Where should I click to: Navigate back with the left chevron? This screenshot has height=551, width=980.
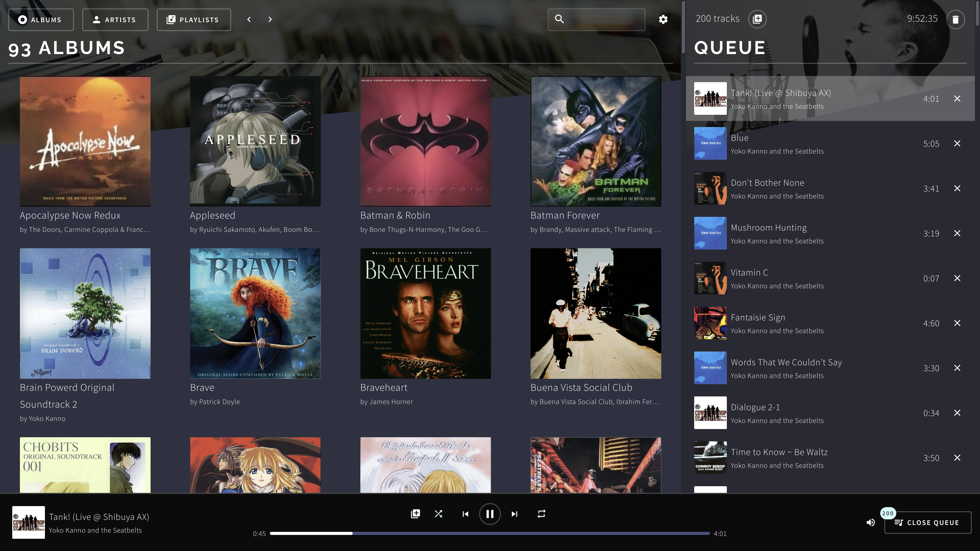pyautogui.click(x=249, y=19)
